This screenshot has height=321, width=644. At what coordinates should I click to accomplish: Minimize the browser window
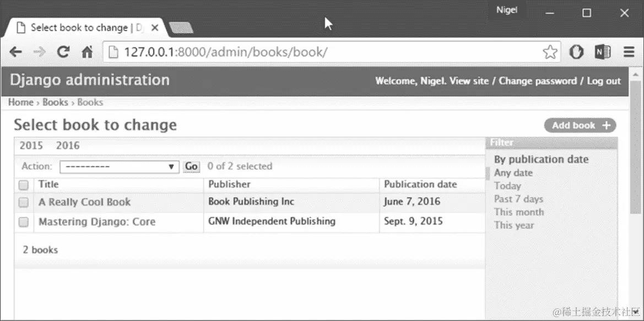point(550,13)
